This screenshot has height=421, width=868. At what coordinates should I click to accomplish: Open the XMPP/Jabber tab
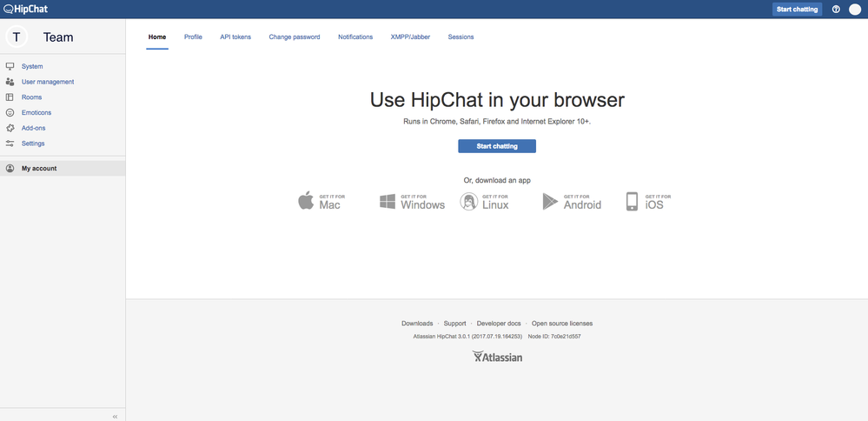point(410,37)
